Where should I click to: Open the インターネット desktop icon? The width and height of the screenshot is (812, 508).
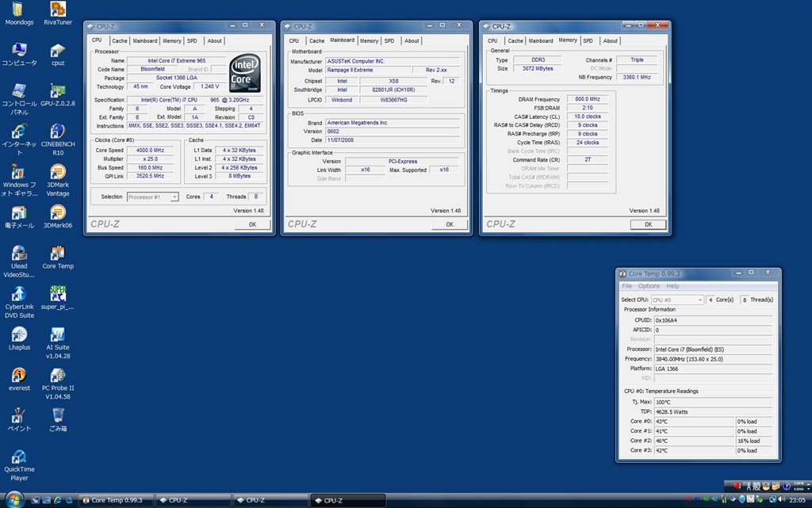pos(19,139)
